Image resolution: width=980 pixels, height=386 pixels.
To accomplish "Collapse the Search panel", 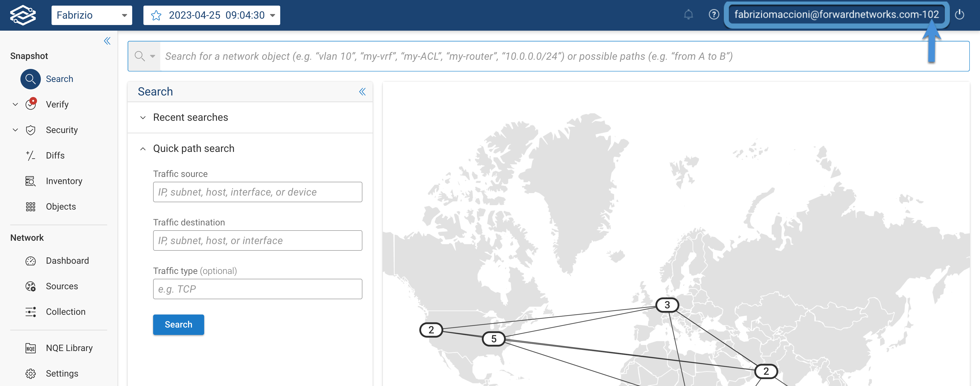I will pyautogui.click(x=362, y=92).
